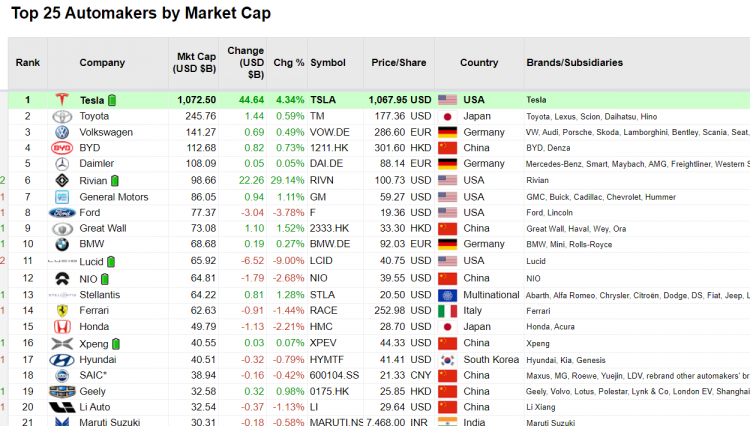Click the USA flag in Tesla row

click(x=448, y=100)
